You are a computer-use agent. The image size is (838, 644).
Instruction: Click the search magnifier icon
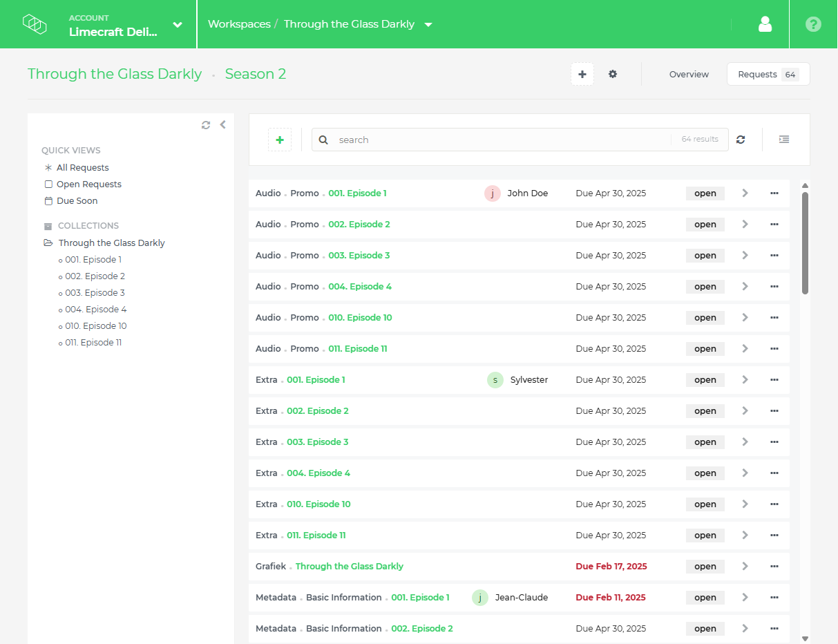pyautogui.click(x=323, y=140)
